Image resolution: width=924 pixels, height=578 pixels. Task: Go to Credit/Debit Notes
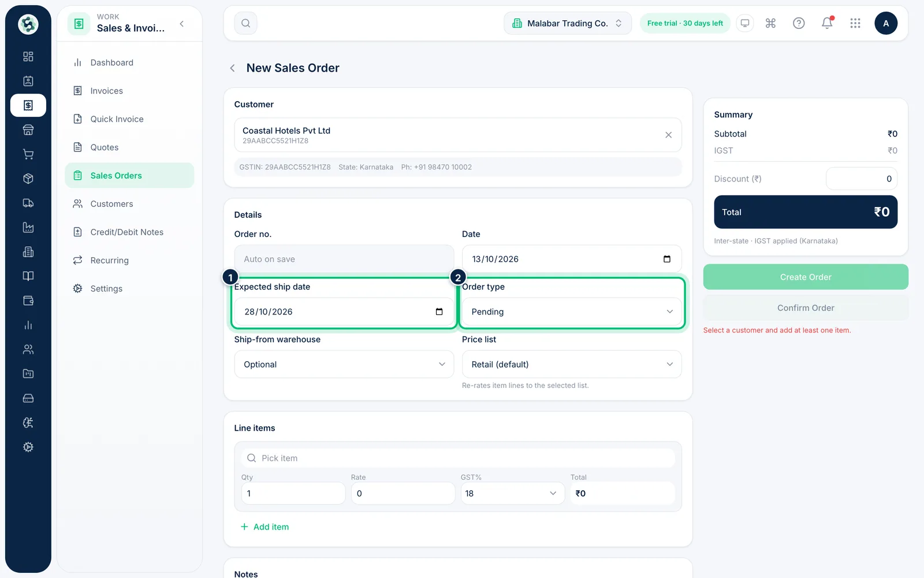tap(129, 232)
